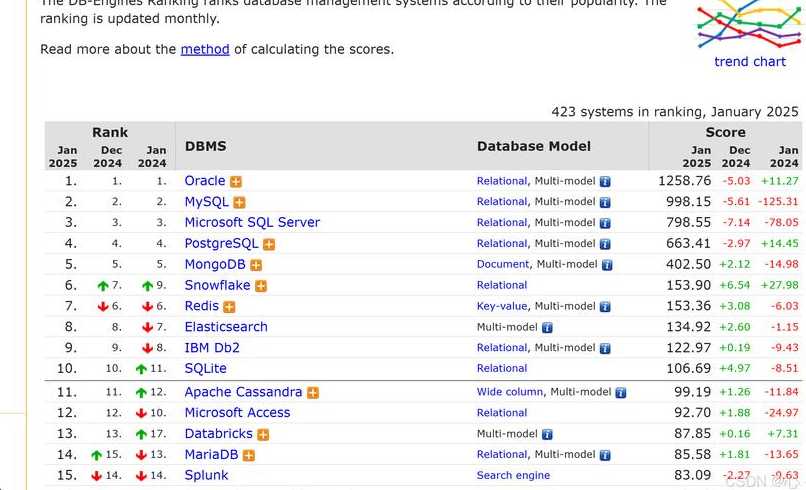Click the orange plus icon beside Redis
This screenshot has width=806, height=490.
click(x=229, y=307)
